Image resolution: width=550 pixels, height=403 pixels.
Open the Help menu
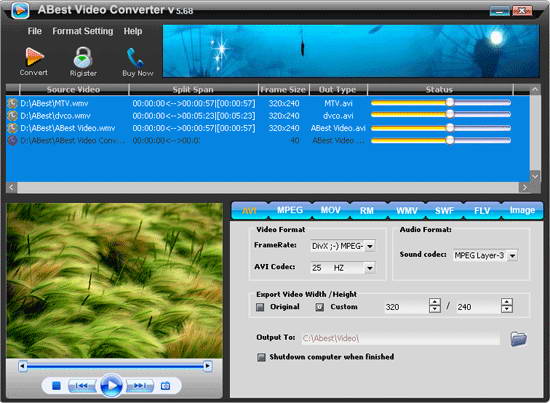133,31
